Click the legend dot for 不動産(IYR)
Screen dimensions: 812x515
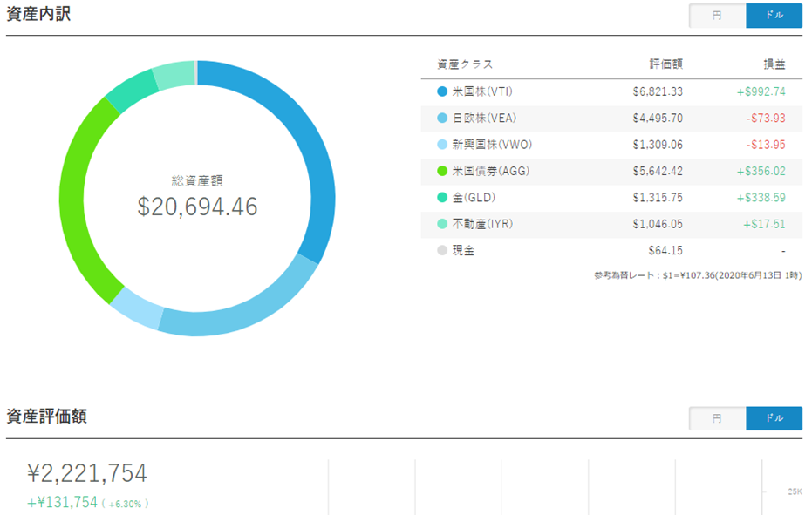pyautogui.click(x=442, y=224)
